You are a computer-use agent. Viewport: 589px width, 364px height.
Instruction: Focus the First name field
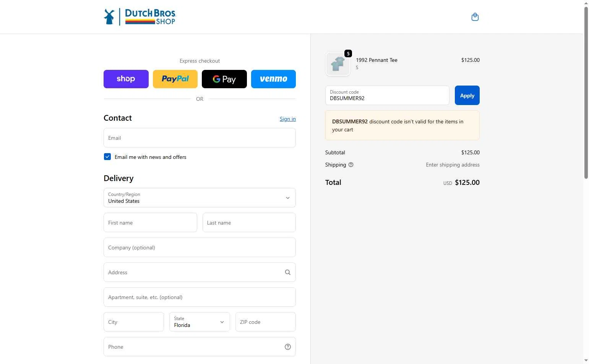coord(150,222)
